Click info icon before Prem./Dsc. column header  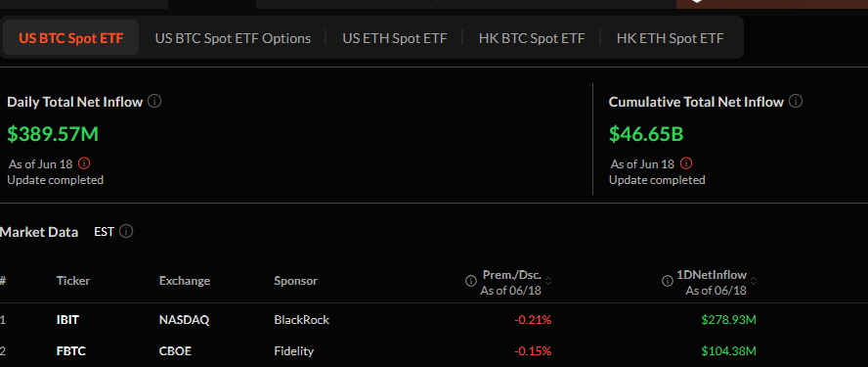[470, 281]
